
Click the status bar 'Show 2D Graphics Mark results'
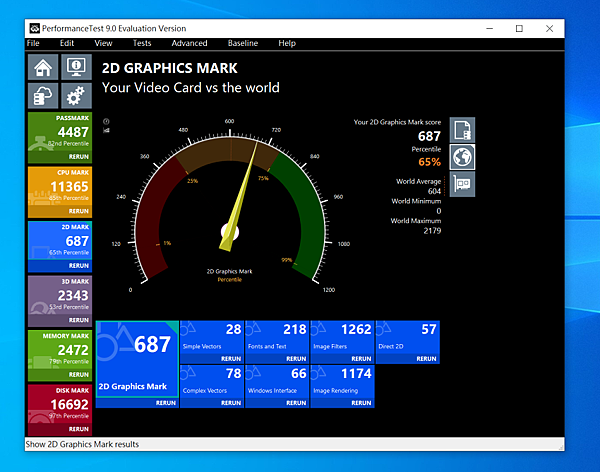click(x=82, y=444)
